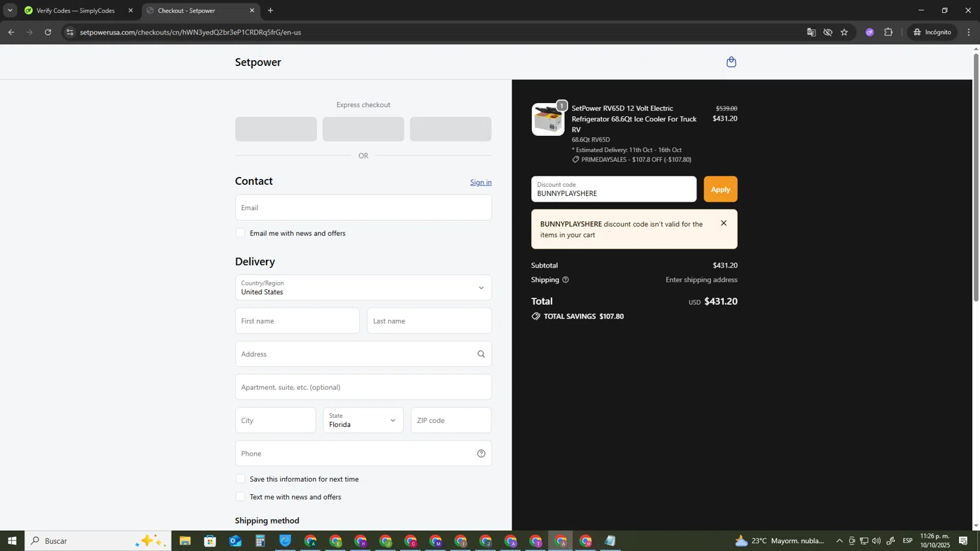Viewport: 980px width, 551px height.
Task: Focus the Apartment, suite, etc. field
Action: coord(363,387)
